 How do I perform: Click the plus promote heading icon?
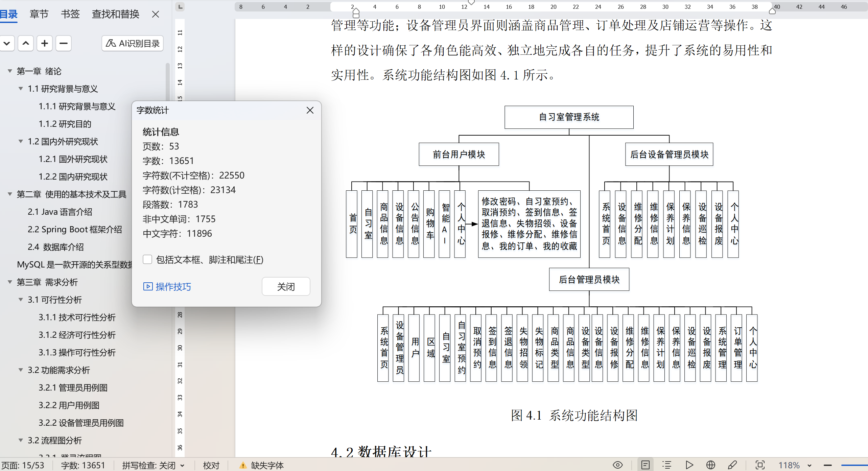point(45,43)
